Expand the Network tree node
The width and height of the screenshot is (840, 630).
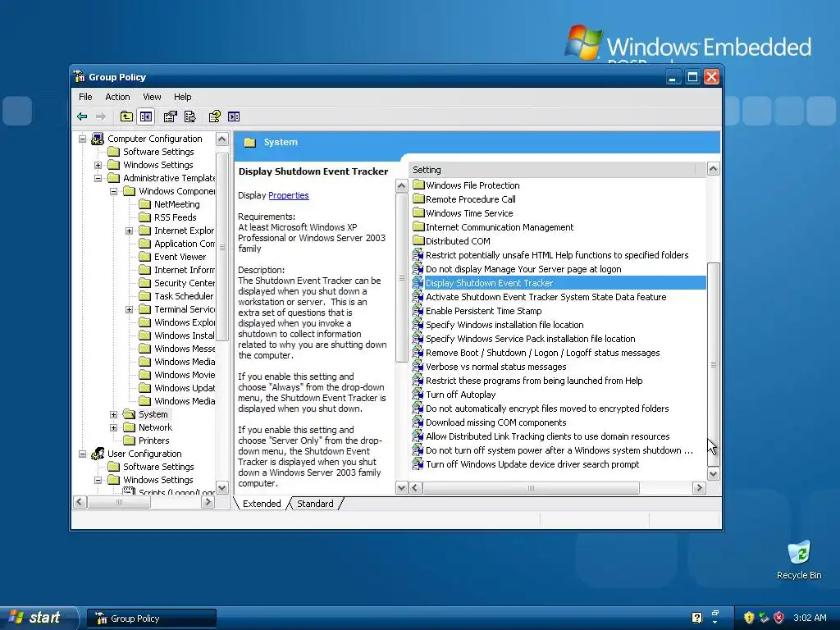click(113, 427)
